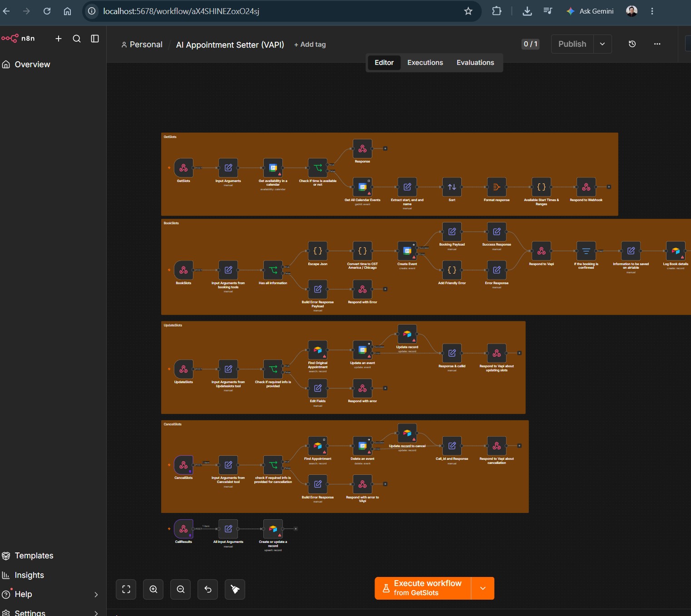Open the CancelSlots webhook node
691x616 pixels.
[x=183, y=465]
